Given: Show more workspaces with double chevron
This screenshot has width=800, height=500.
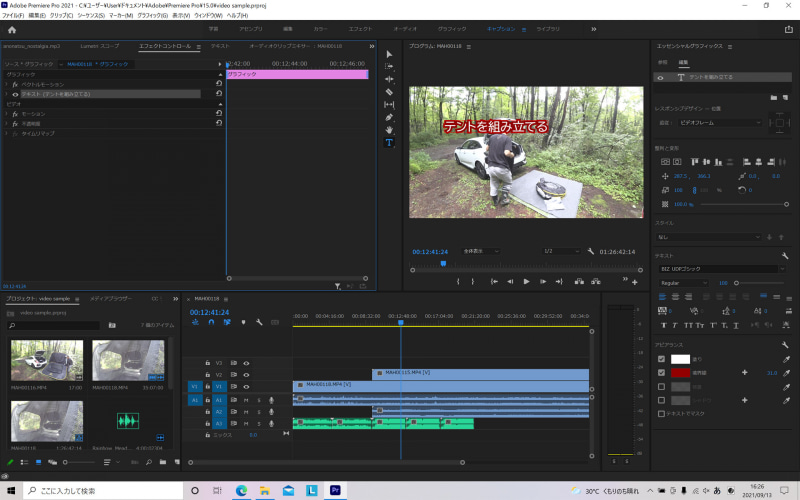Looking at the screenshot, I should click(593, 29).
